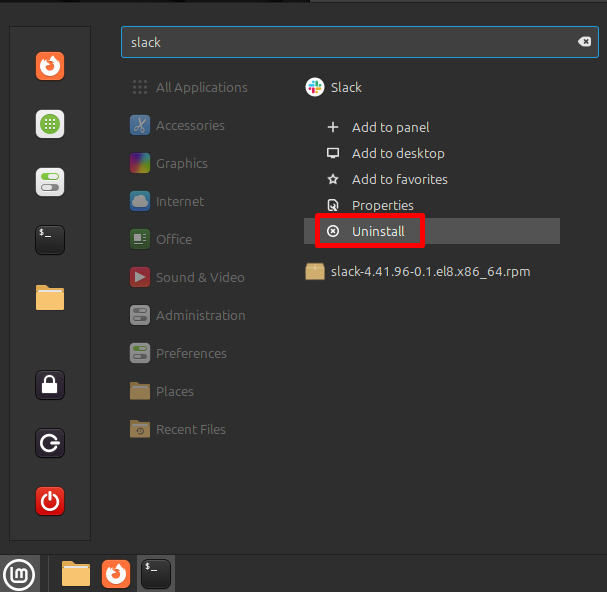
Task: Select the All Applications category
Action: tap(189, 87)
